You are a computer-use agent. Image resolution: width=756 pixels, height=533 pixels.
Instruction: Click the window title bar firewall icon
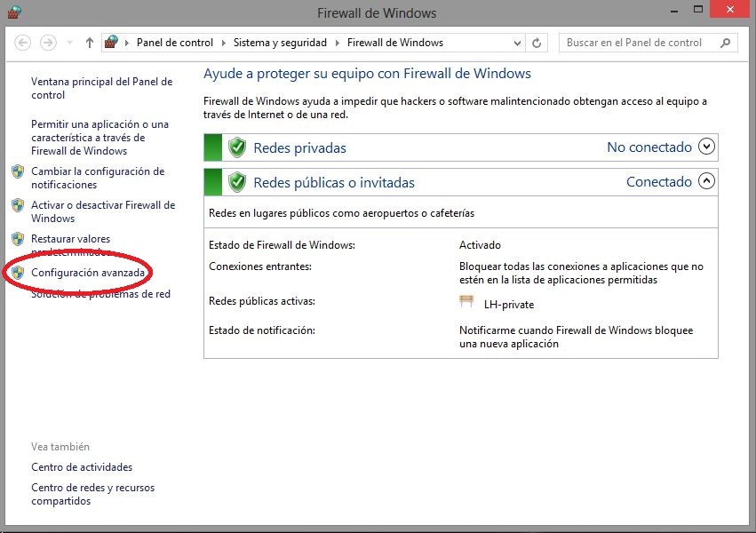click(x=14, y=12)
